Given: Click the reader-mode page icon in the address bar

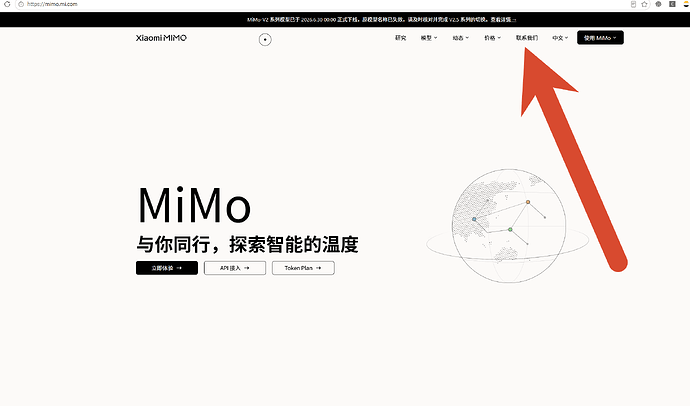Looking at the screenshot, I should [633, 4].
